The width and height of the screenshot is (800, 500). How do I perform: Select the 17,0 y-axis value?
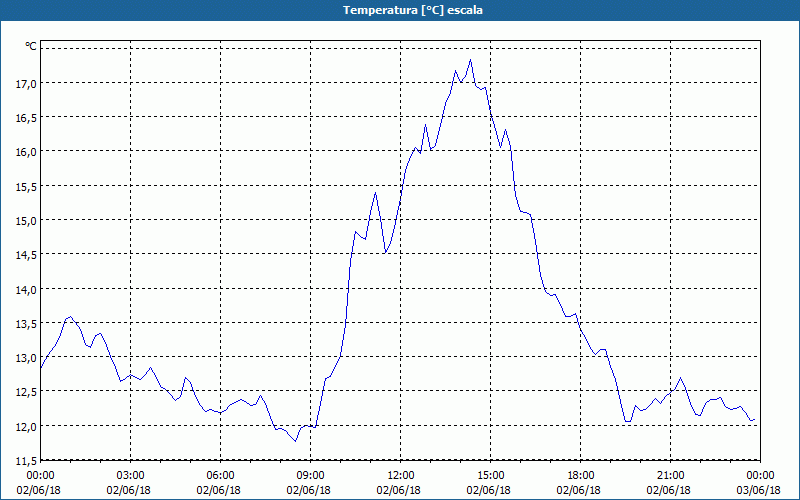27,83
